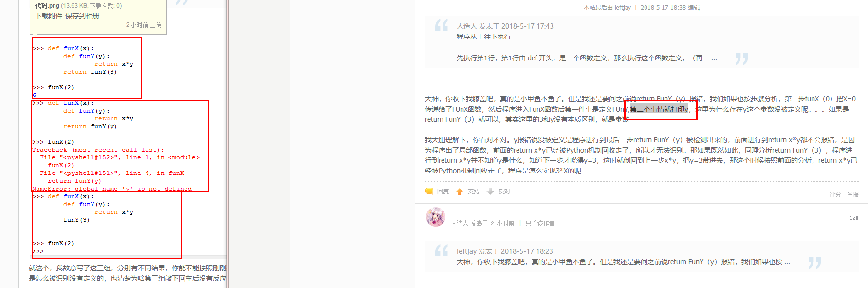Click 人造人's anime avatar picture
The width and height of the screenshot is (868, 288).
coord(436,217)
